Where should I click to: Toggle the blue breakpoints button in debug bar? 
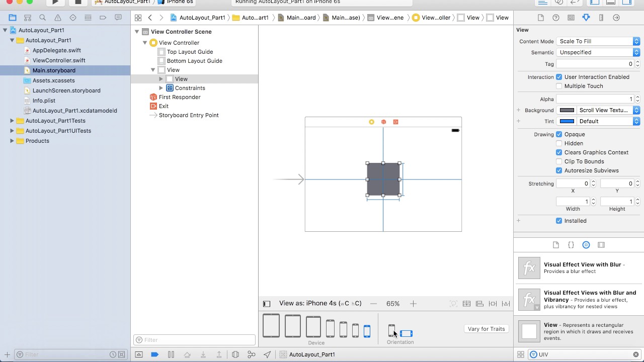pyautogui.click(x=155, y=354)
